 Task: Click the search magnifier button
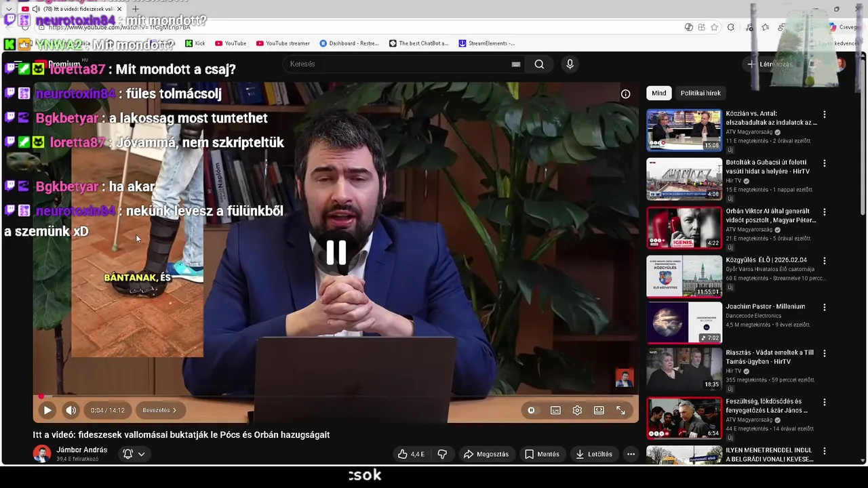click(x=539, y=64)
